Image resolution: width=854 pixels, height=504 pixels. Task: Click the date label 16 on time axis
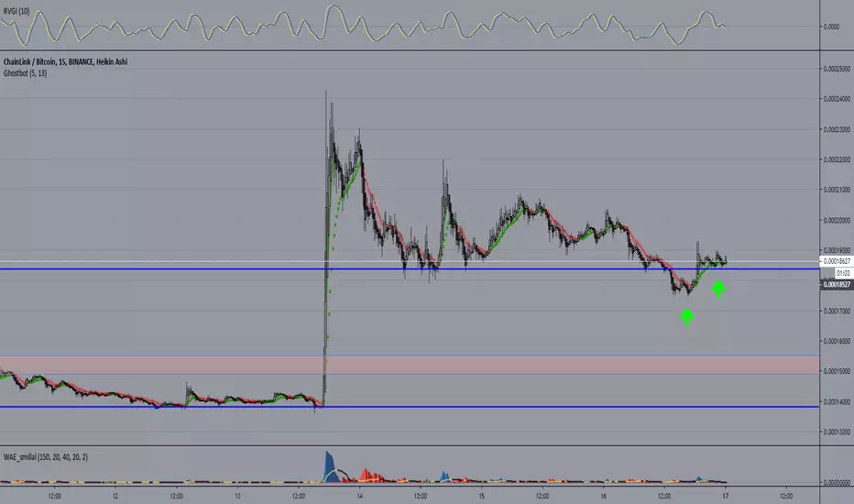(604, 496)
